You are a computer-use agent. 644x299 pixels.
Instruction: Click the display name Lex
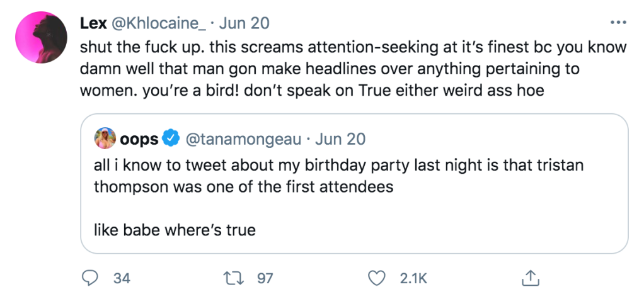point(93,23)
